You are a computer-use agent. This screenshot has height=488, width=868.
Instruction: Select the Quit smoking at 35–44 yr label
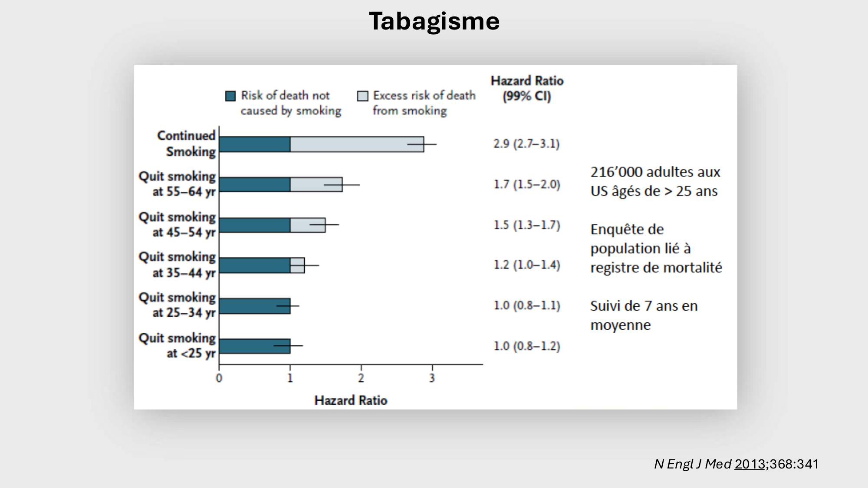pyautogui.click(x=177, y=265)
